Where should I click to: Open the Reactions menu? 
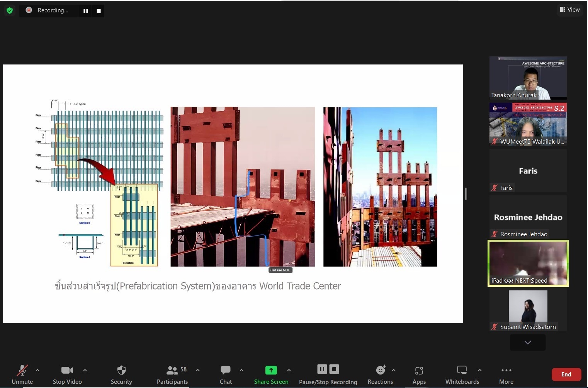pyautogui.click(x=380, y=374)
